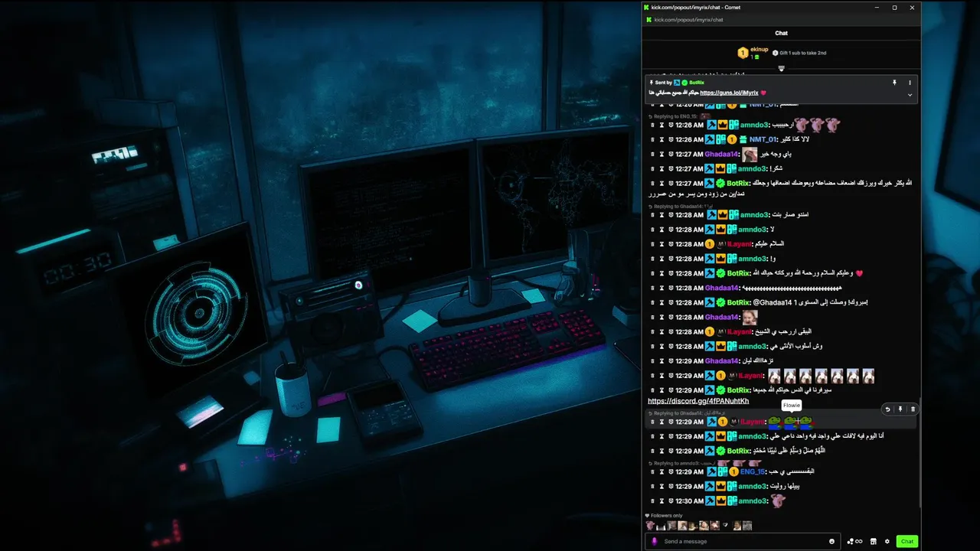Click NMT_01 username on the 12:26 AM message
The width and height of the screenshot is (980, 551).
[x=763, y=140]
